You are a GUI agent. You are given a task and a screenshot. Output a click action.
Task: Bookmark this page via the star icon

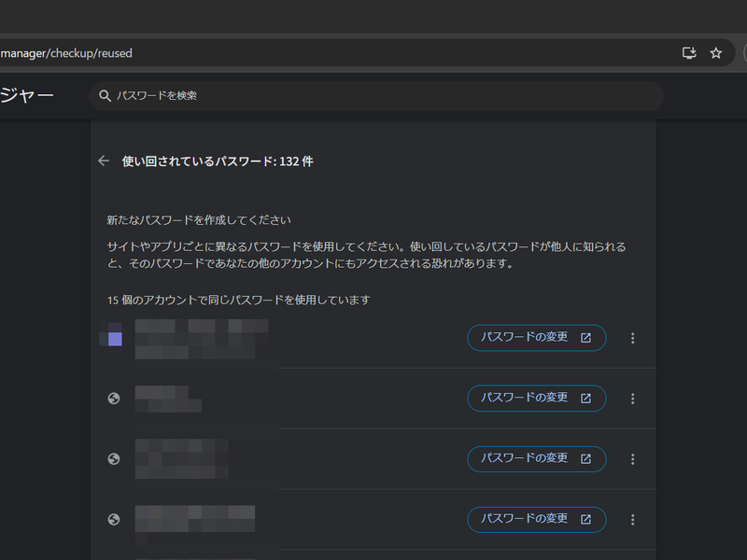pos(716,53)
